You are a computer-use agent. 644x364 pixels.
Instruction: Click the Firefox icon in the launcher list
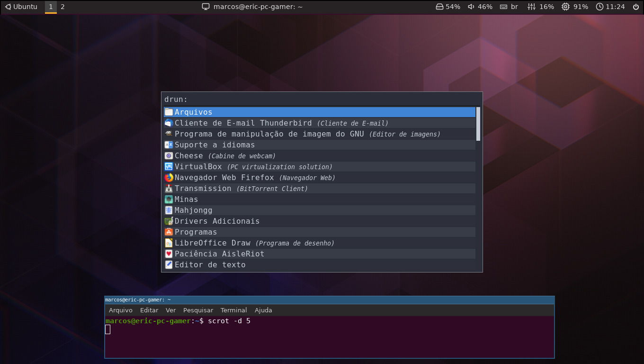click(x=169, y=177)
